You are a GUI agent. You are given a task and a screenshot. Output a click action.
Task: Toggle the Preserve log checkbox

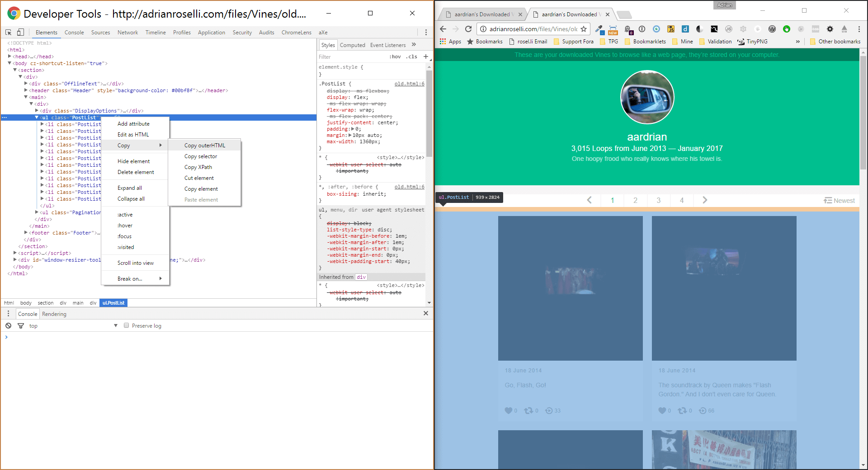click(127, 325)
